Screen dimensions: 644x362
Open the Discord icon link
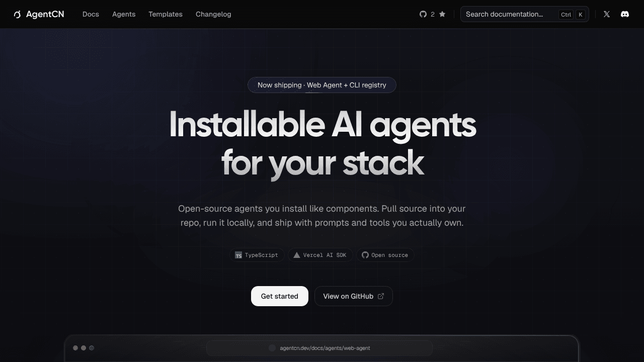tap(625, 14)
